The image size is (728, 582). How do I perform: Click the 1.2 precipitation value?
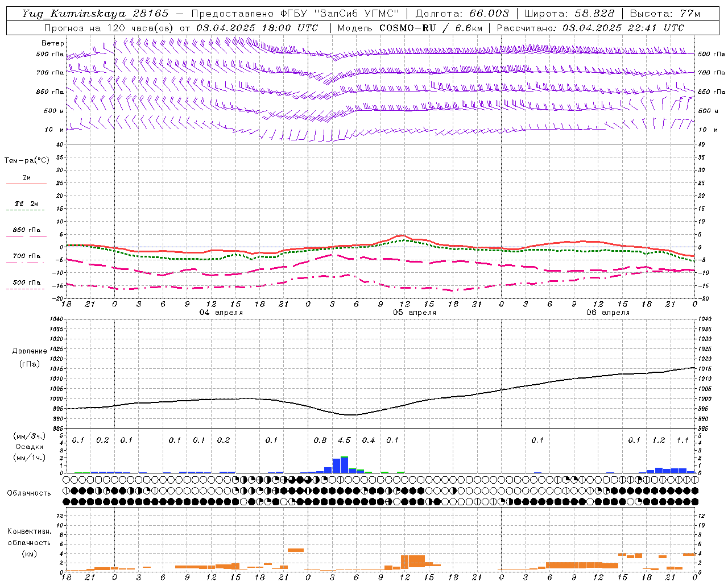pos(659,440)
